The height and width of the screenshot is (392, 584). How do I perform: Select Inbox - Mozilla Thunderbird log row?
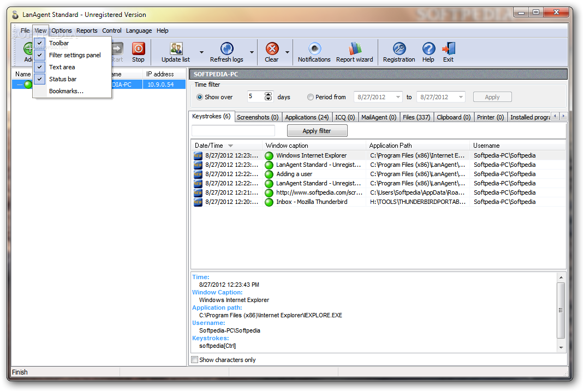click(378, 202)
